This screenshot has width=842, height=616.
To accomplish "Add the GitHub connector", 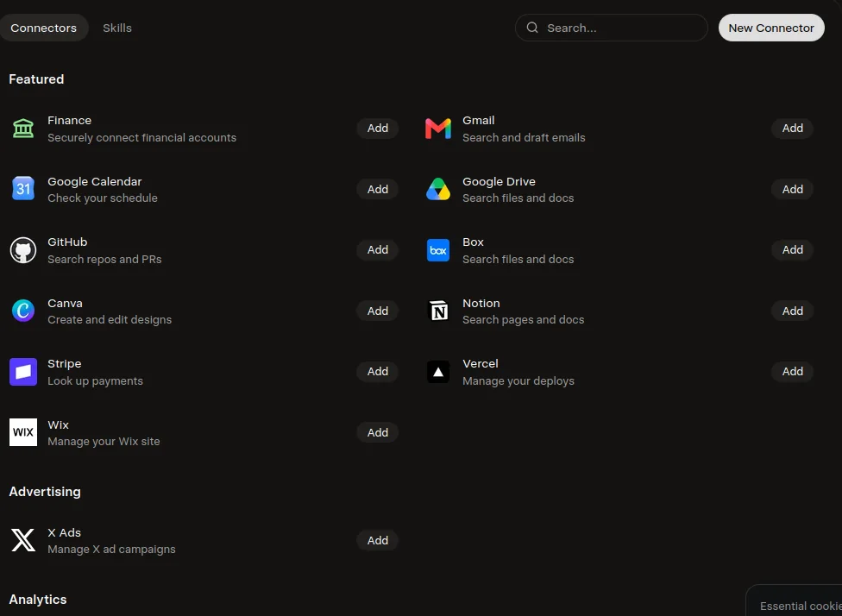I will [378, 249].
